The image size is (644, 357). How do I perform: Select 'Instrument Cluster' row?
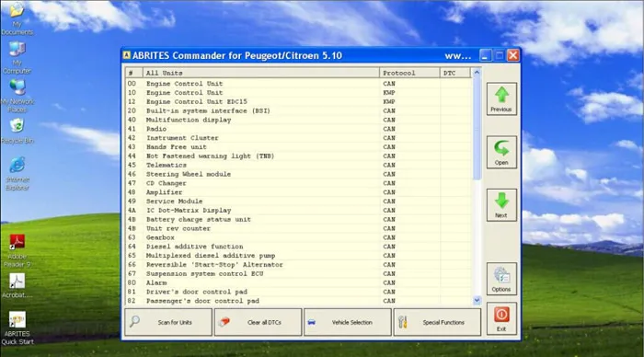[x=299, y=138]
